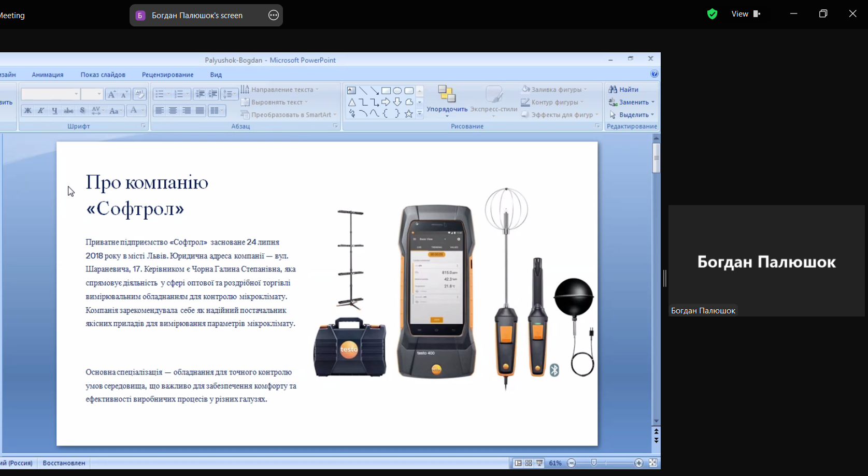
Task: Switch to the Показ слайдов tab
Action: pyautogui.click(x=103, y=75)
